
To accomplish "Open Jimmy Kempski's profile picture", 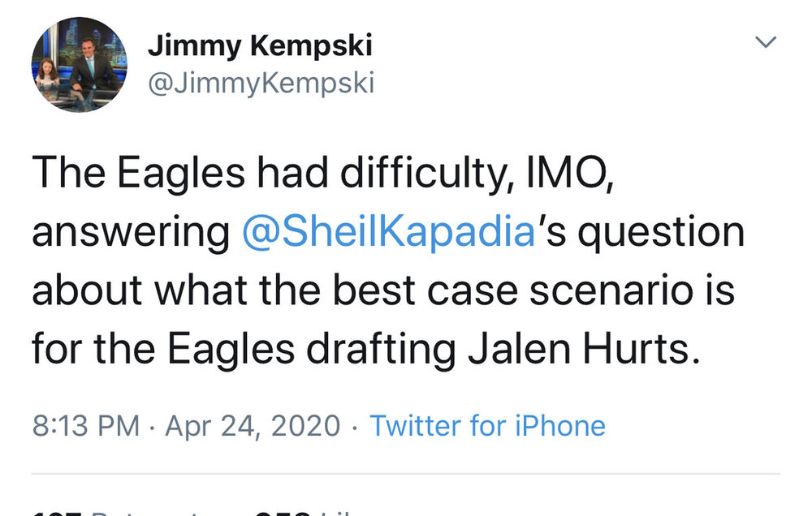I will pos(79,65).
